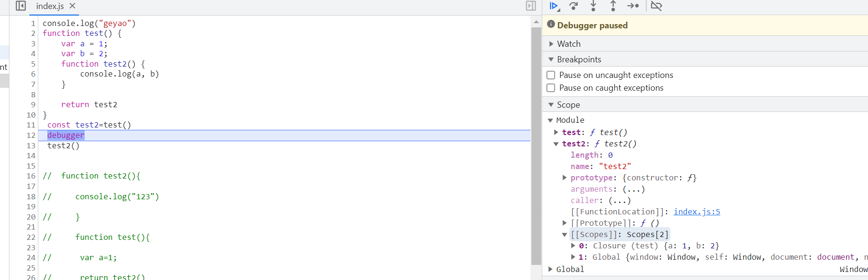Toggle the debugger sidebar collapse icon

(x=531, y=6)
